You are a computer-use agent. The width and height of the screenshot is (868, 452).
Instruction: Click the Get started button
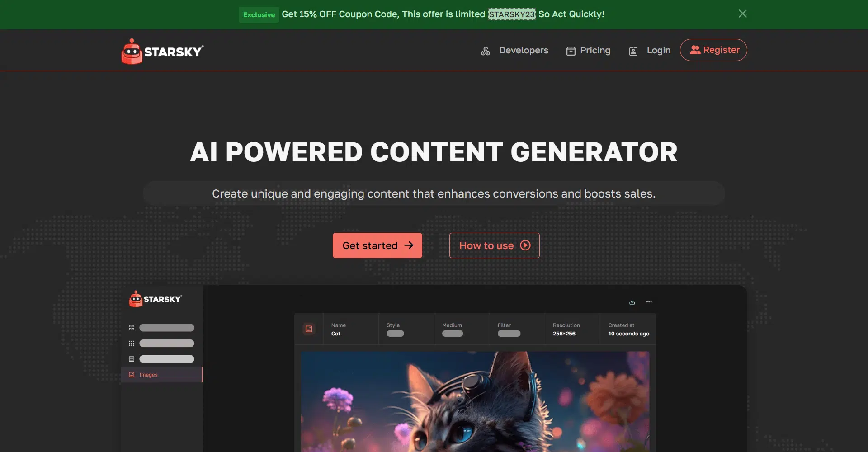pyautogui.click(x=377, y=245)
